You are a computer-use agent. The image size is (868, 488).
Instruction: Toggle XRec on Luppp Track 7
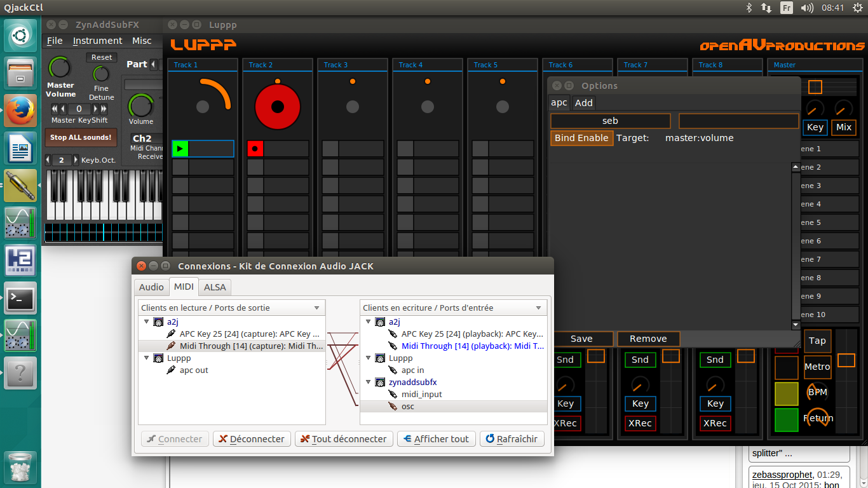click(640, 423)
